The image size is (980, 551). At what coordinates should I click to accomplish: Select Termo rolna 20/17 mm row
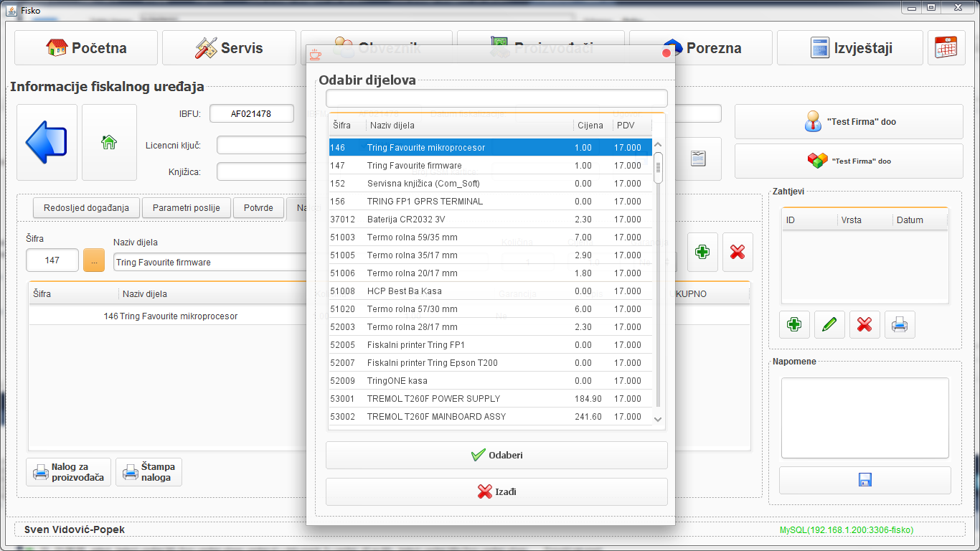click(x=490, y=273)
